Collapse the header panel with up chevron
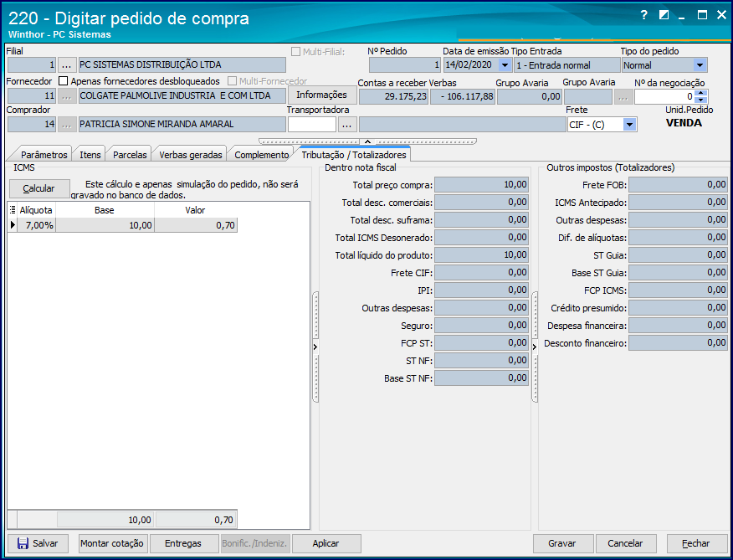The width and height of the screenshot is (733, 560). point(367,141)
